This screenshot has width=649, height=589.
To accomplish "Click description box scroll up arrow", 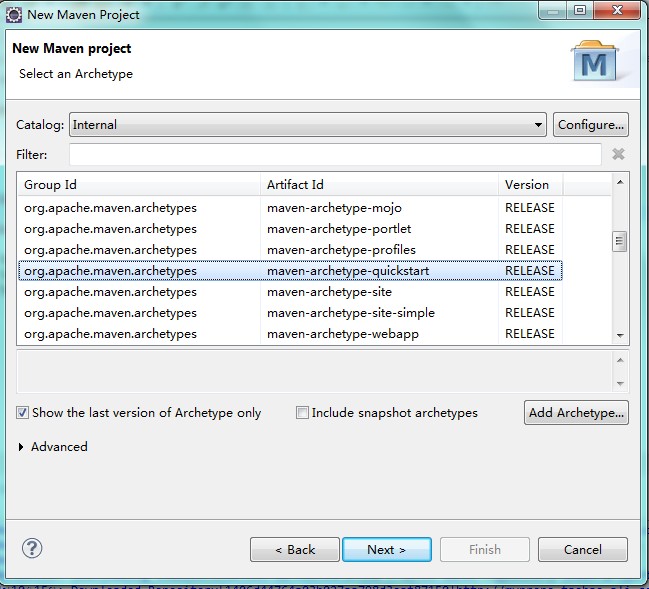I will (x=620, y=360).
